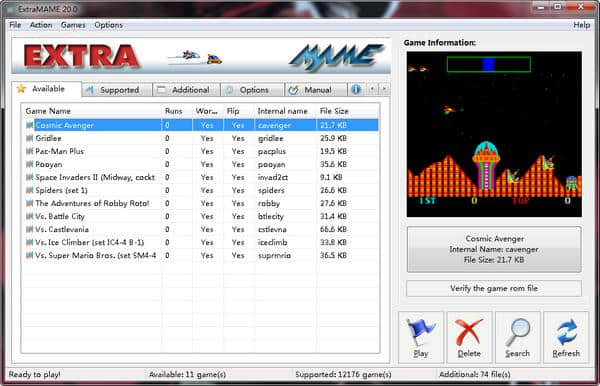Image resolution: width=600 pixels, height=386 pixels.
Task: Select Vs. Castlevania in the game list
Action: (x=62, y=229)
